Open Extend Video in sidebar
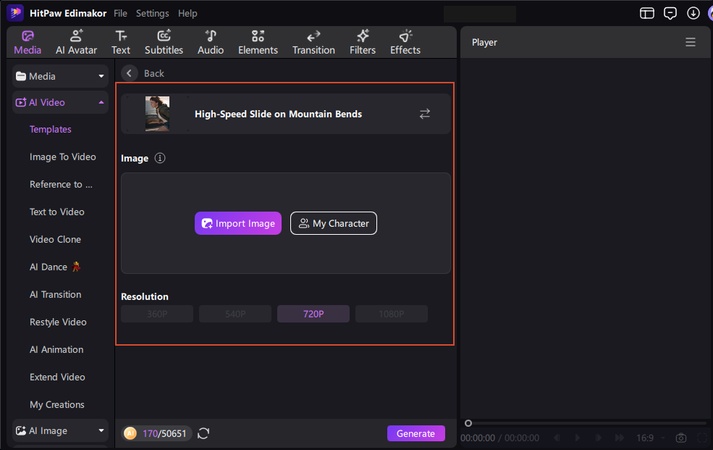Viewport: 713px width, 450px height. (57, 377)
